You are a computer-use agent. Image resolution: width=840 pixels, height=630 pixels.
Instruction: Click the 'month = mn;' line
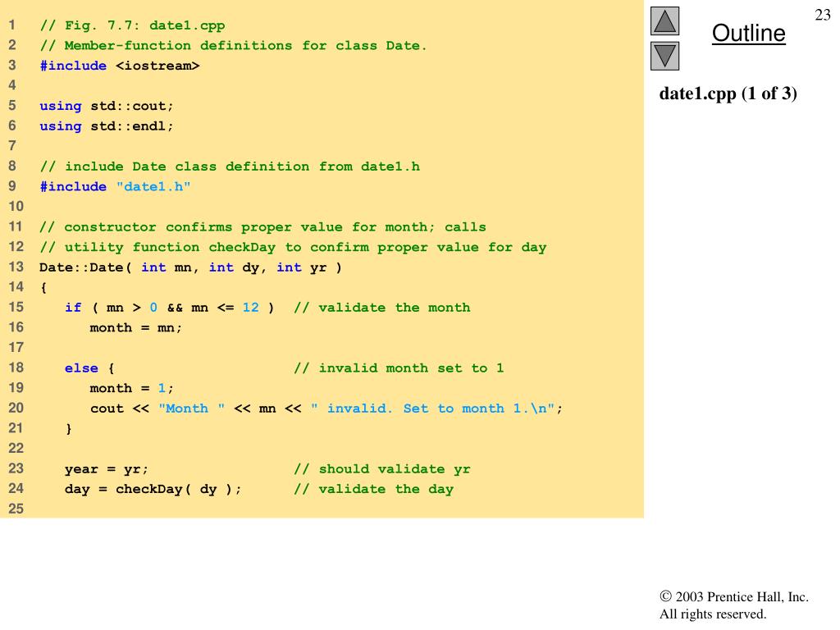pos(136,328)
